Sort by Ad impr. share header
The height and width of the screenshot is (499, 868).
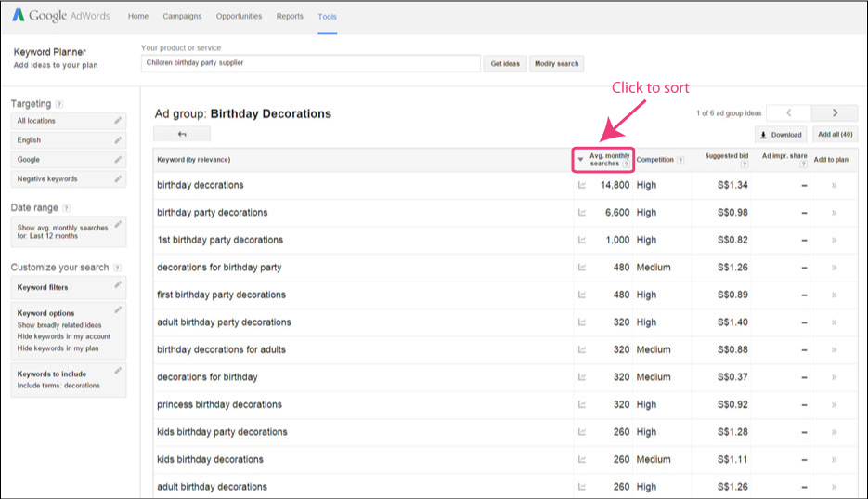pos(784,156)
